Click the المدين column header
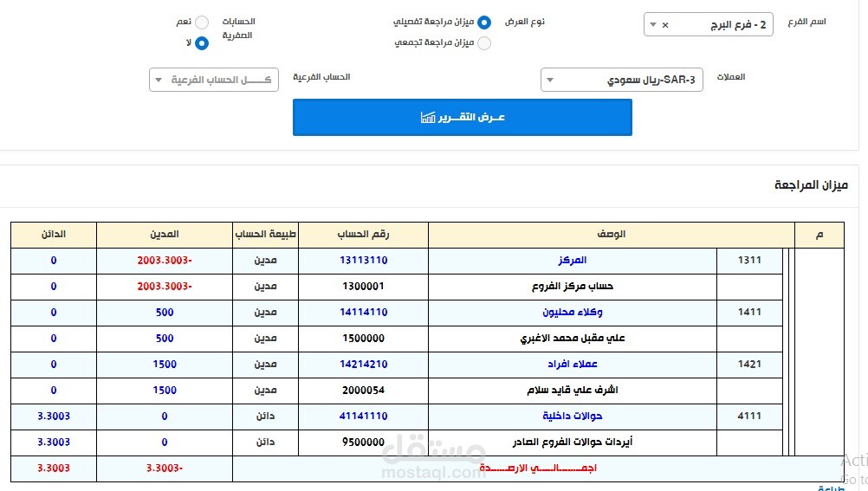Screen dimensions: 868x491 165,235
